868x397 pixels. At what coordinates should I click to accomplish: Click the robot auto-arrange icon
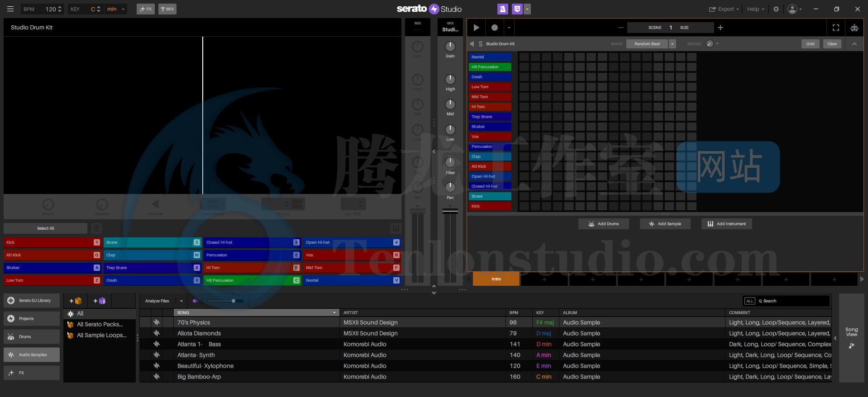(x=854, y=28)
